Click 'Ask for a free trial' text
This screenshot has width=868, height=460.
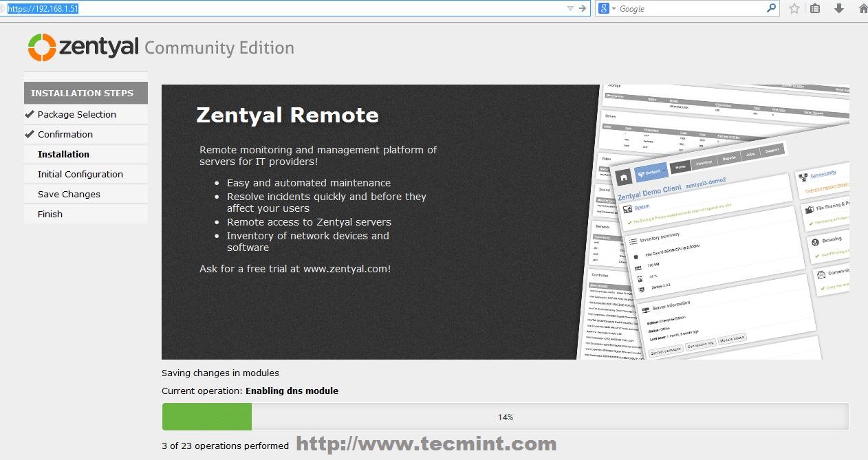click(295, 269)
